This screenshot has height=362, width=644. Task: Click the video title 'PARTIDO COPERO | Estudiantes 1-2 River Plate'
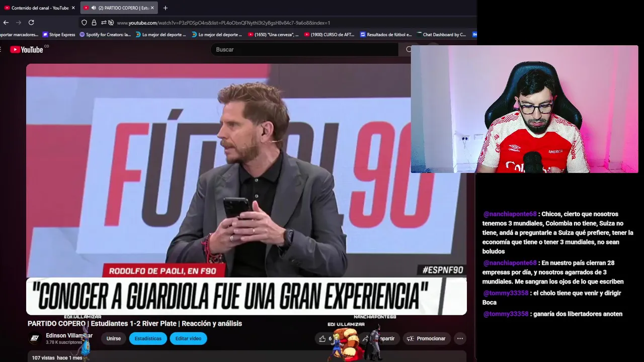pyautogui.click(x=135, y=323)
